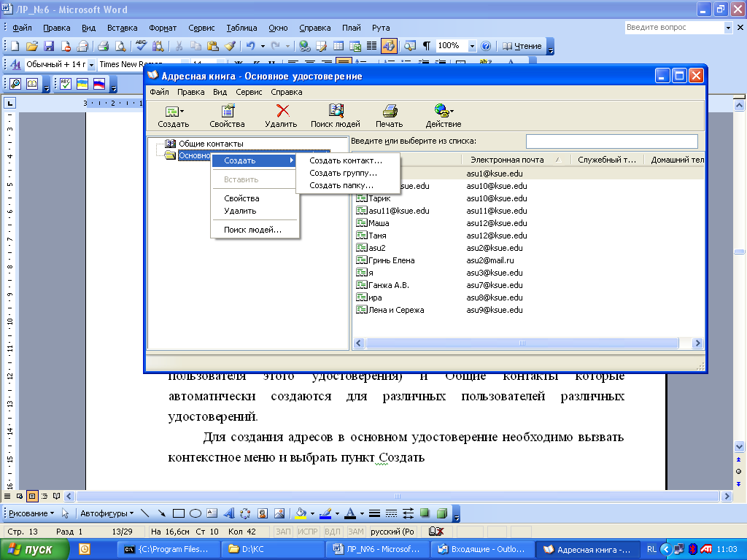Toggle Show paragraph marks ¶ button
The height and width of the screenshot is (560, 747).
(x=426, y=46)
